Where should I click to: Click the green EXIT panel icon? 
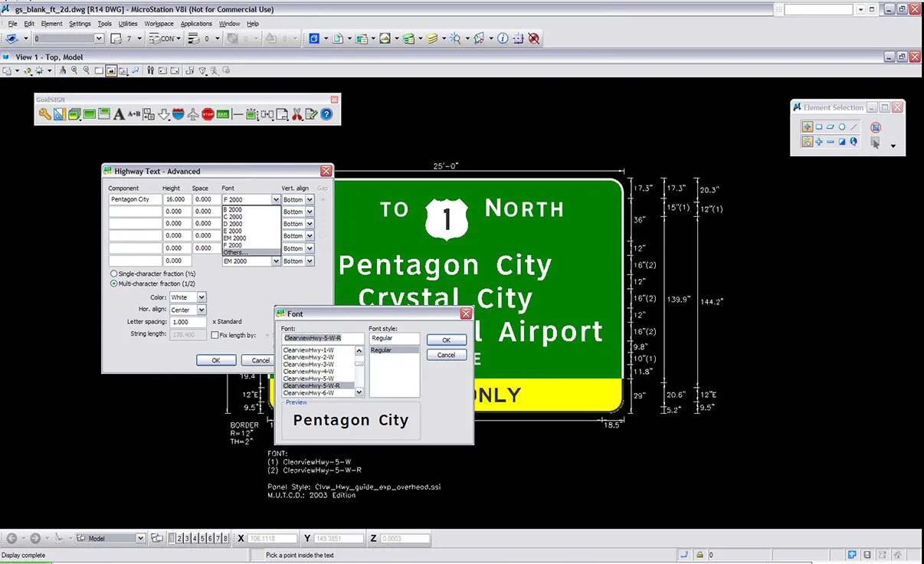(x=223, y=114)
